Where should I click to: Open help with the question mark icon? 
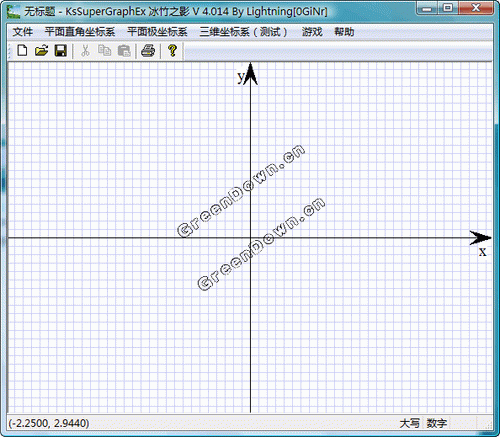point(172,51)
